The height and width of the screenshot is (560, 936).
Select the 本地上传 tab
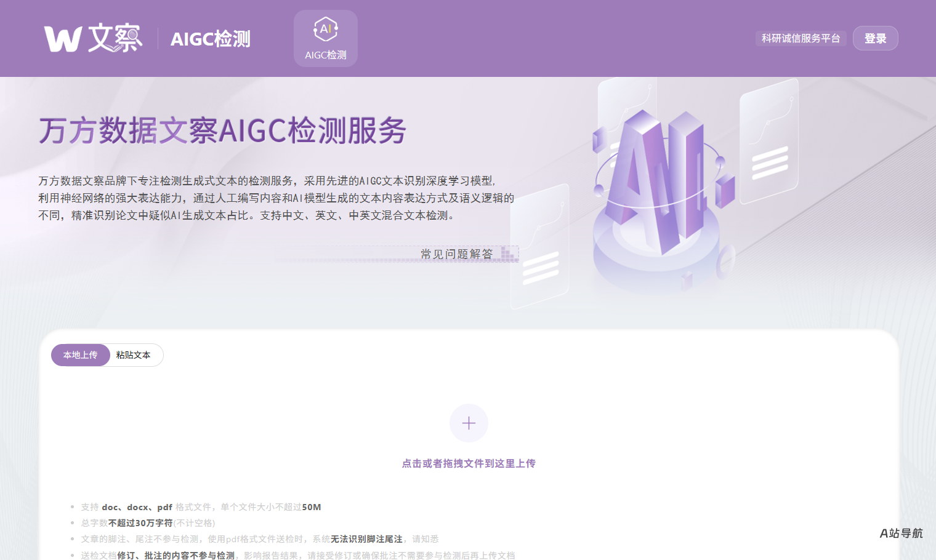click(x=81, y=355)
